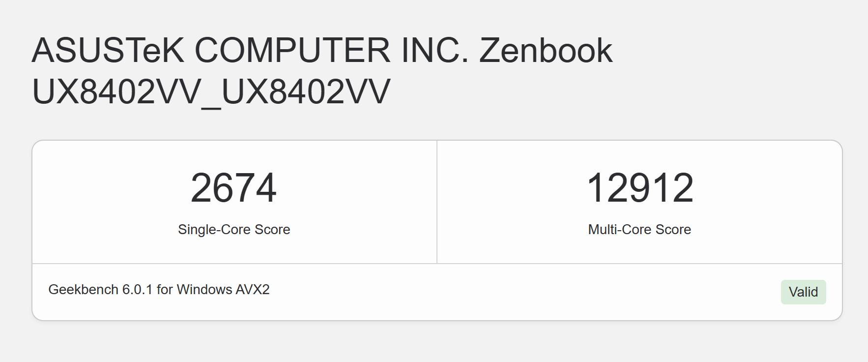The width and height of the screenshot is (868, 362).
Task: Select the 2674 single-core score number
Action: 233,188
